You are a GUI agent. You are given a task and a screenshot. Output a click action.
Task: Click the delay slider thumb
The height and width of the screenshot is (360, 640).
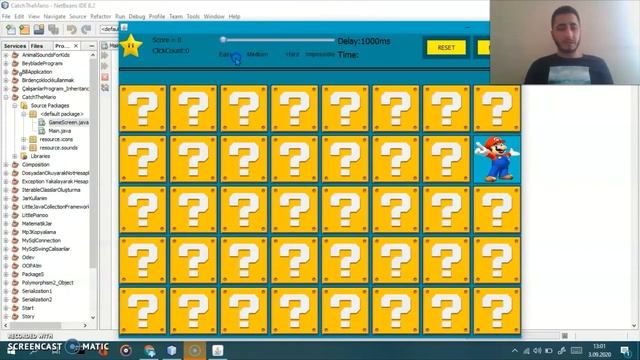coord(223,40)
